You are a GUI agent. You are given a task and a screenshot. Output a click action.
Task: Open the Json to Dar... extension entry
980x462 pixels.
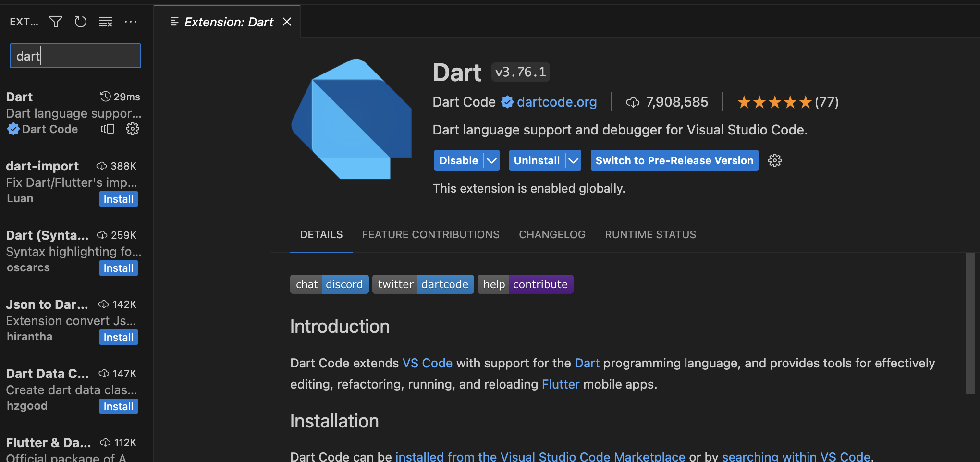pos(75,320)
